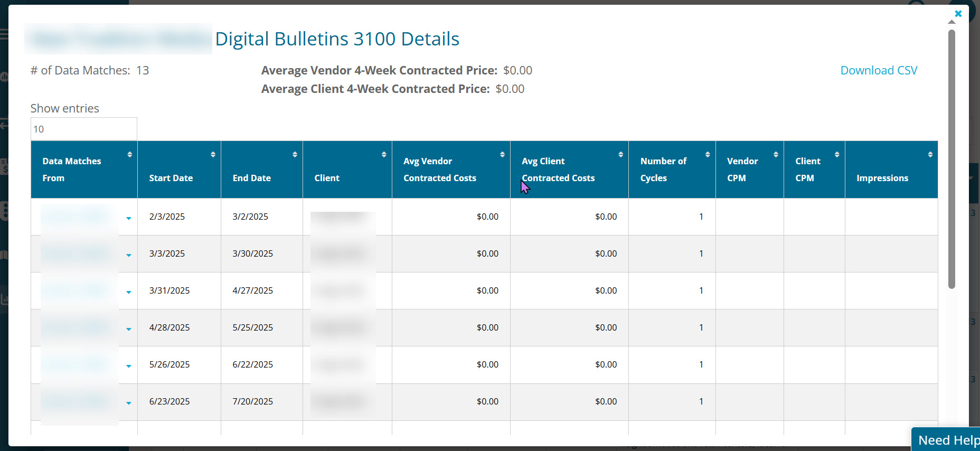Click the dialog vertical scrollbar
980x451 pixels.
(x=951, y=158)
